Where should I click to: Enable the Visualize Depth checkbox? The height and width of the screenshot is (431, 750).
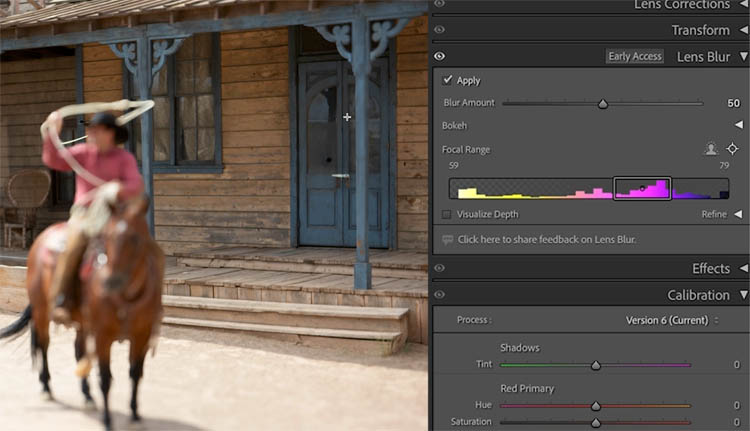point(446,214)
